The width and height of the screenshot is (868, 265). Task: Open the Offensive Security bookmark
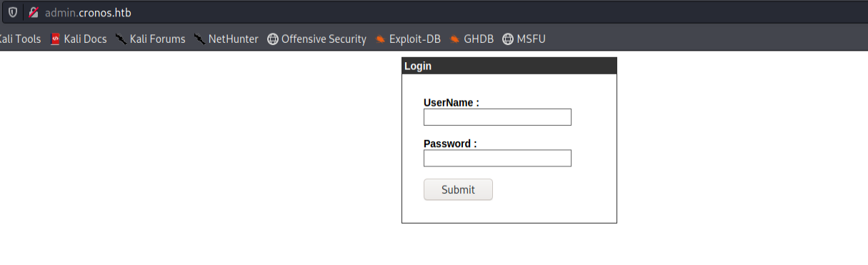tap(317, 39)
